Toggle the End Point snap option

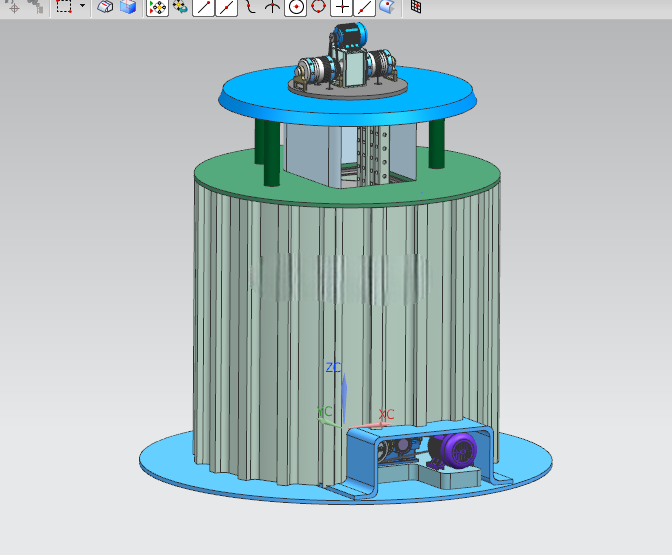[x=203, y=7]
